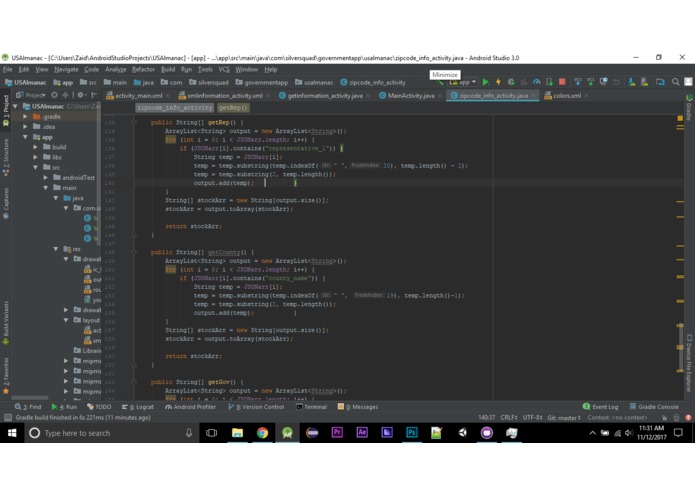Open Premiere Pro from the taskbar
Image resolution: width=695 pixels, height=494 pixels.
coord(337,433)
